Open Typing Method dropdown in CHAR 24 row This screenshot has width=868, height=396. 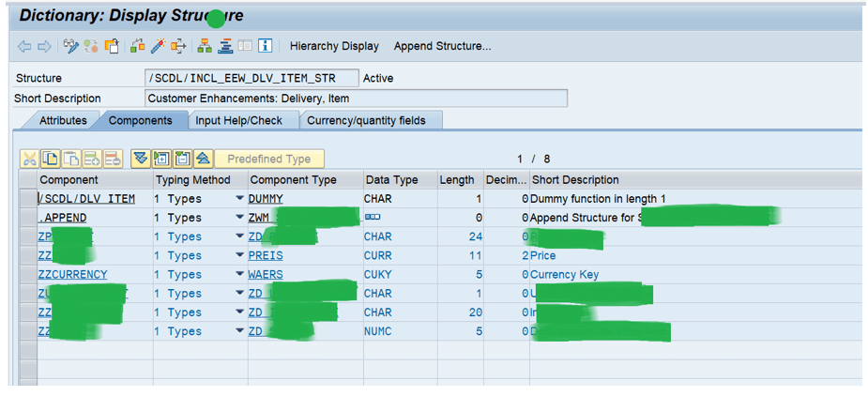[239, 236]
